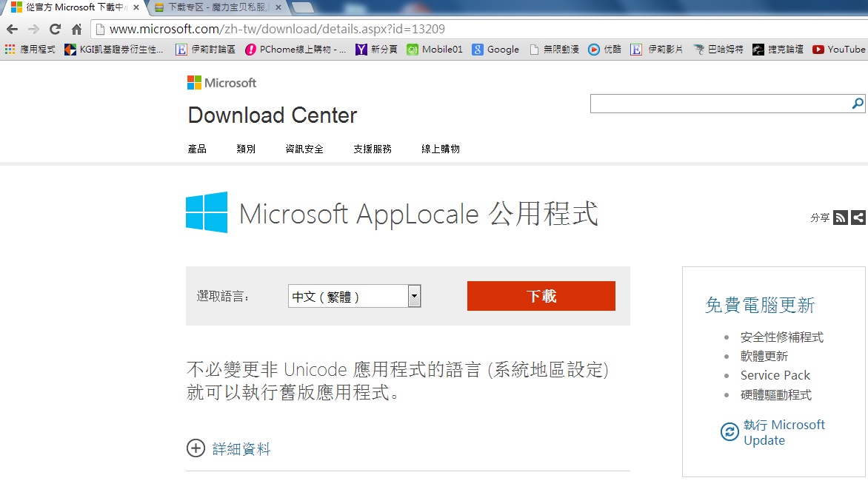Open the 支援服務 menu

tap(373, 149)
